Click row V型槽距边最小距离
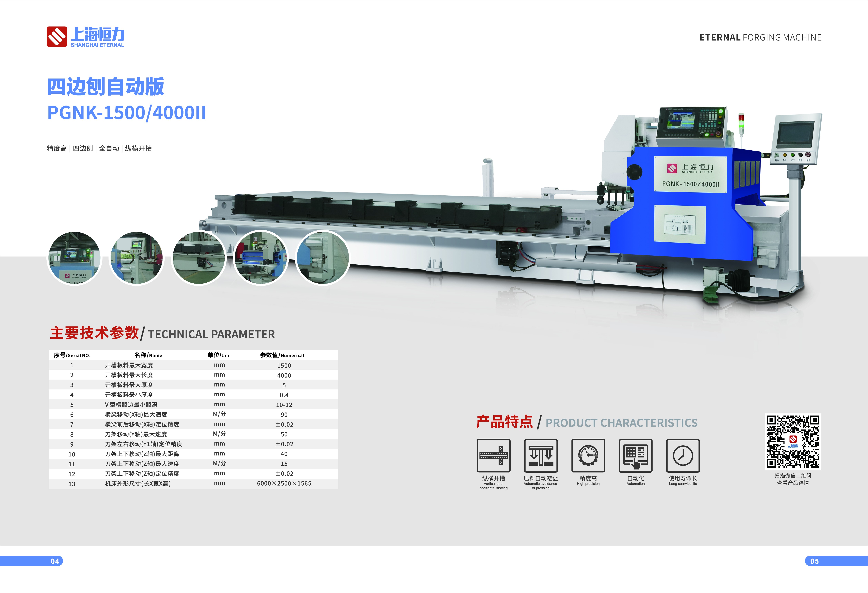 point(194,404)
